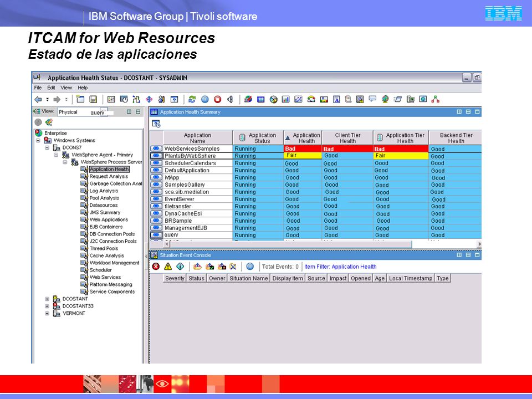Click the link icon for the PlantsByWebSphere row
The height and width of the screenshot is (399, 532).
pos(156,156)
